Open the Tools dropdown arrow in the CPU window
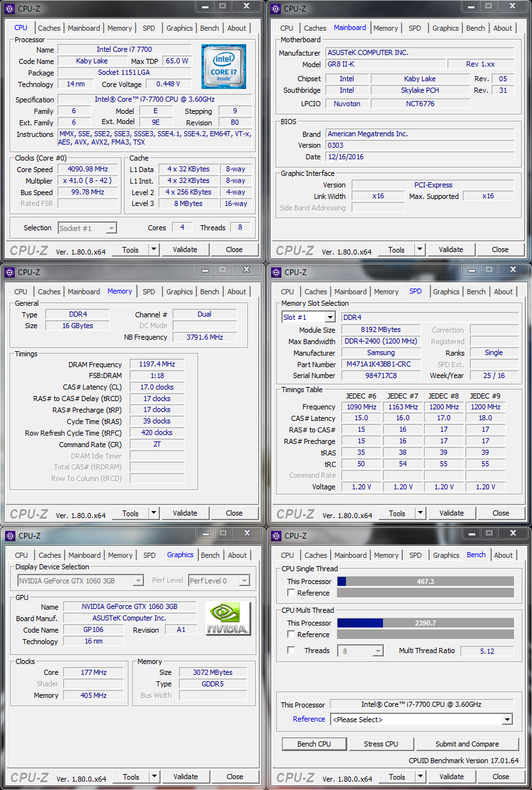 click(x=153, y=249)
